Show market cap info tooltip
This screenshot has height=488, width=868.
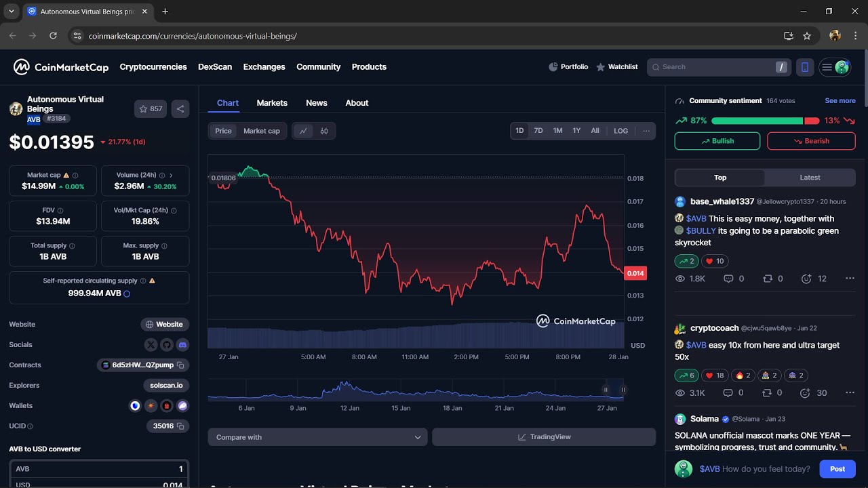pos(75,175)
